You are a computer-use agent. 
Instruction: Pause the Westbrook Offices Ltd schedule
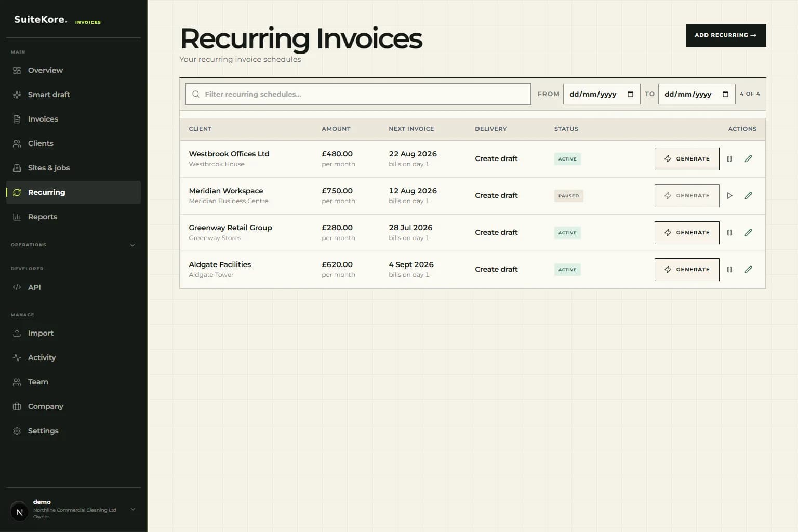click(729, 159)
